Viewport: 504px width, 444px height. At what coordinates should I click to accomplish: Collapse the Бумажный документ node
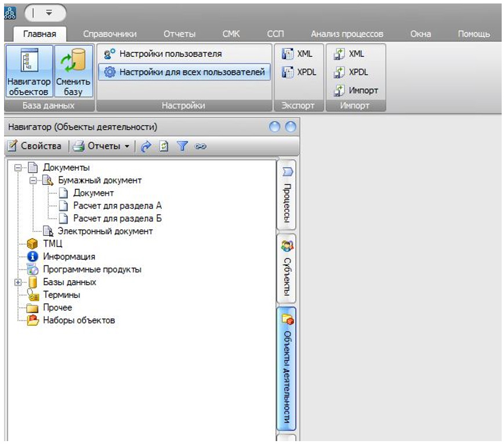point(34,180)
